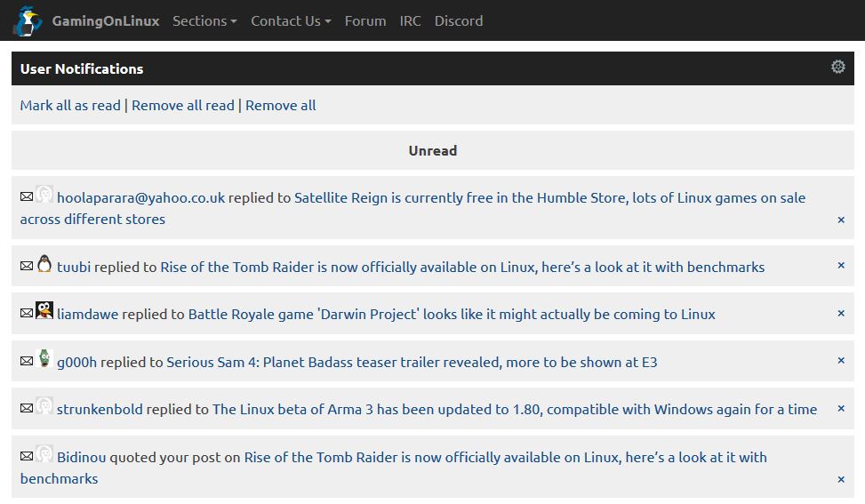865x504 pixels.
Task: Click Remove all read link
Action: coord(183,105)
